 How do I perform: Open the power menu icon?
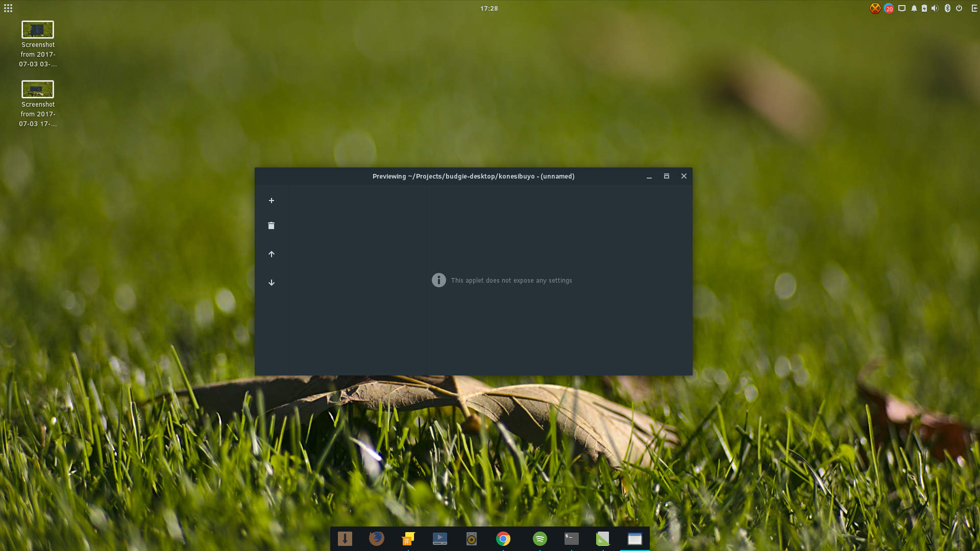(x=959, y=8)
